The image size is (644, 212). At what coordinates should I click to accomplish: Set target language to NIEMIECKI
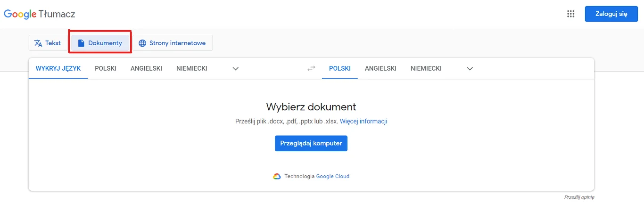(x=426, y=68)
